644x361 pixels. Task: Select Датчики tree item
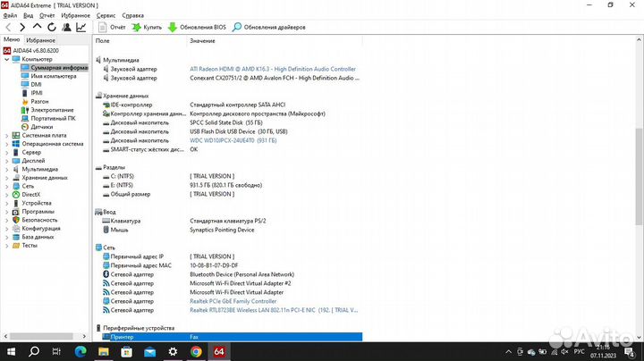point(37,127)
